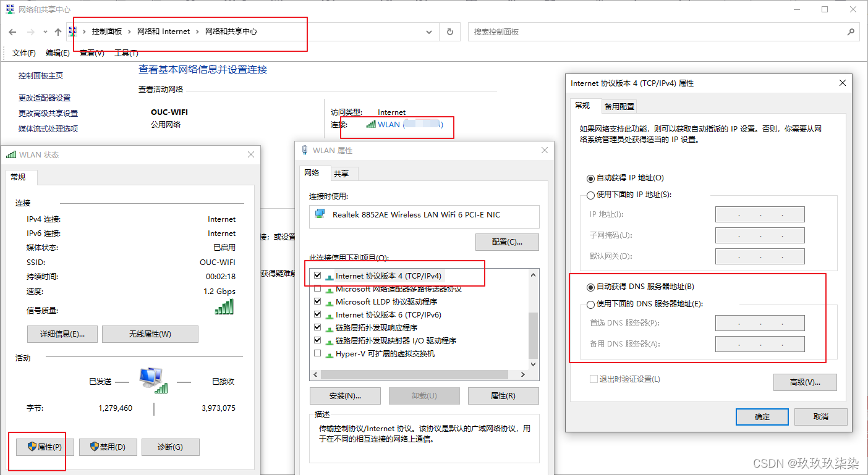The width and height of the screenshot is (868, 475).
Task: Click the WLAN Status window title icon
Action: pyautogui.click(x=11, y=154)
